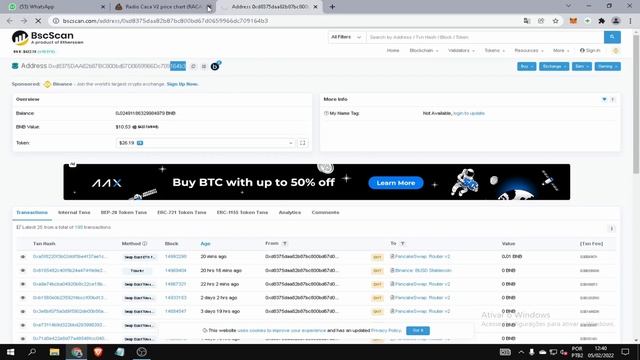Expand the Blockchain nav menu
640x360 pixels.
pyautogui.click(x=424, y=51)
